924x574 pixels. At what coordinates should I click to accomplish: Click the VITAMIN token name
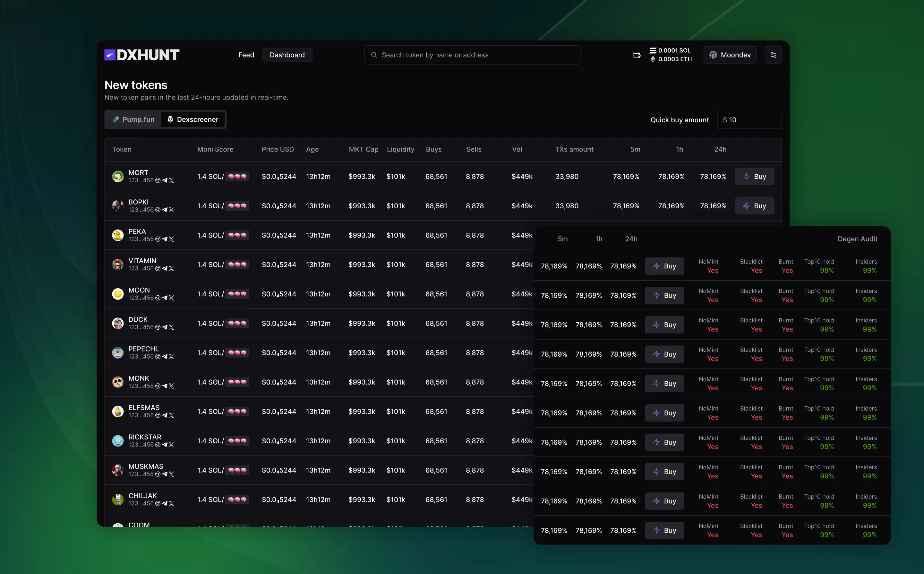pos(142,261)
